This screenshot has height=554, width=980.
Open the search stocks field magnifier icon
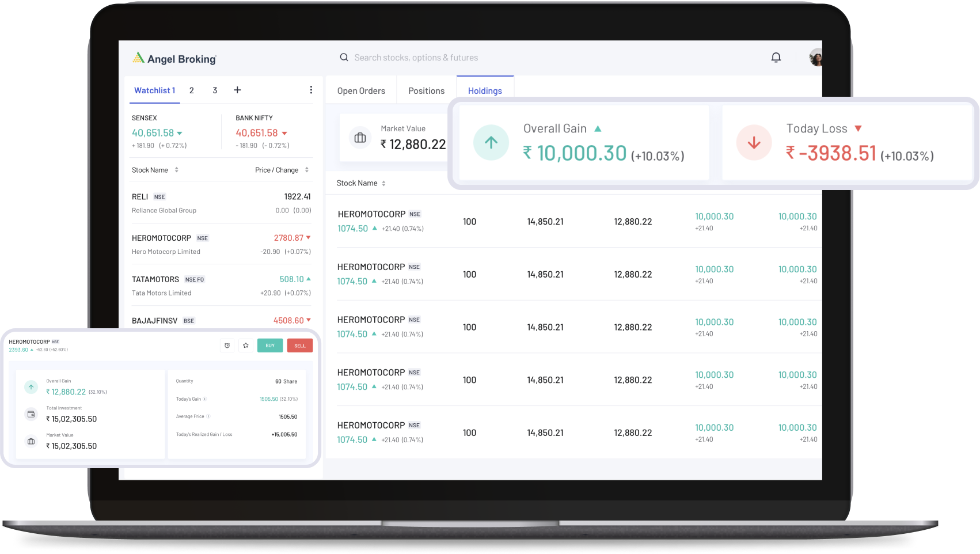(344, 58)
